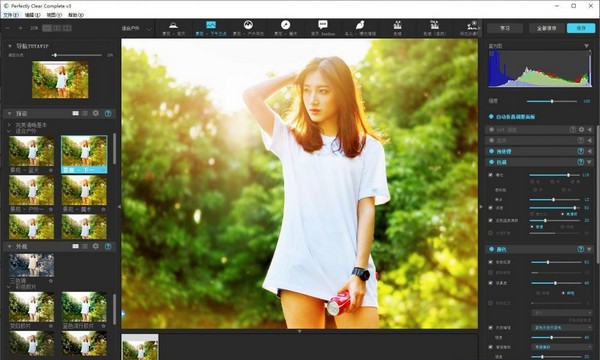600x360 pixels.
Task: Toggle the fidelity checkbox in color panel
Action: pos(491,283)
